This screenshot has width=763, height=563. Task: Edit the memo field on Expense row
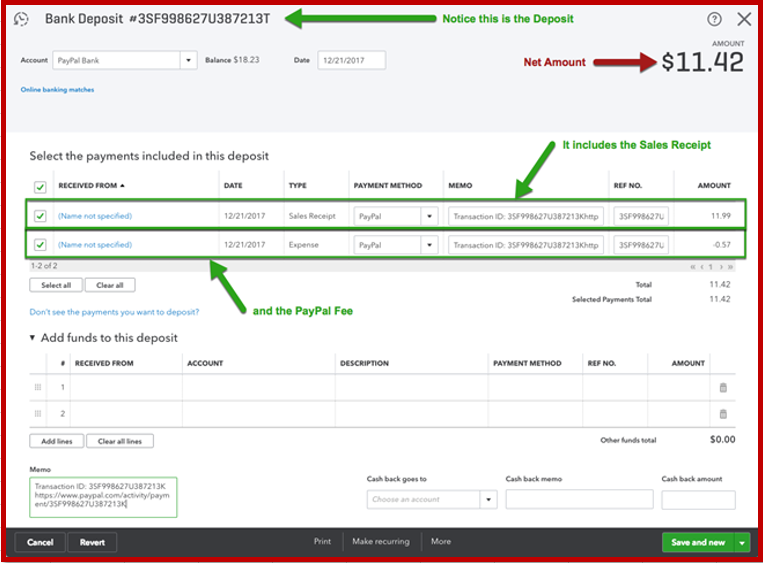(x=526, y=245)
